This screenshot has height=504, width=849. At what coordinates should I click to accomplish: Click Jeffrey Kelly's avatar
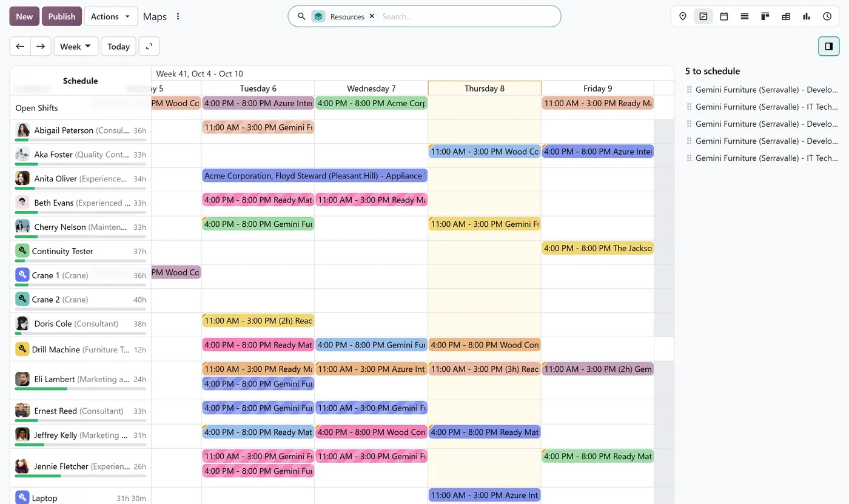point(22,435)
